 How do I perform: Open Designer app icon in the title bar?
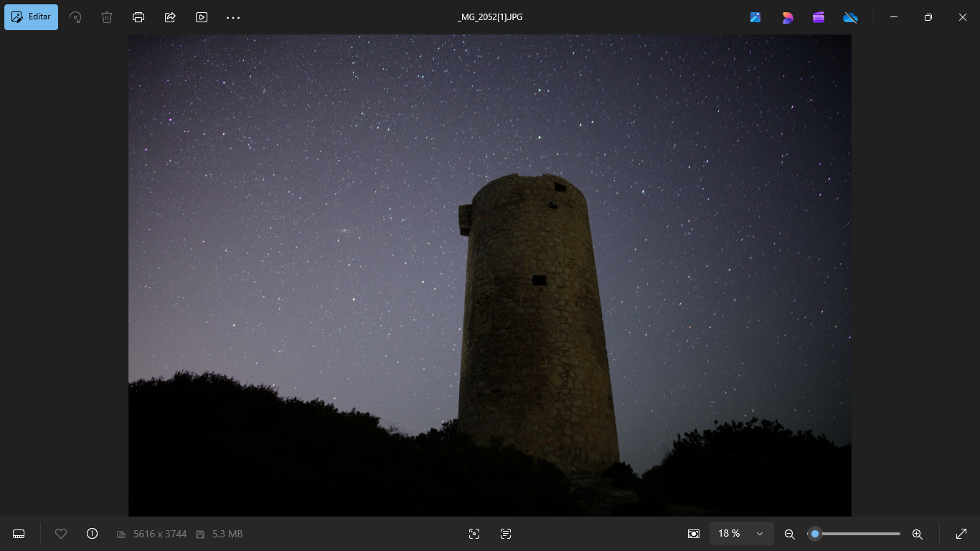click(x=755, y=17)
